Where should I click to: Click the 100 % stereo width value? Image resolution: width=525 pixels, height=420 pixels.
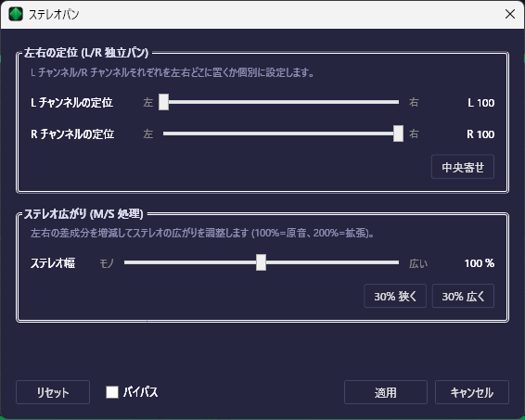click(x=480, y=263)
